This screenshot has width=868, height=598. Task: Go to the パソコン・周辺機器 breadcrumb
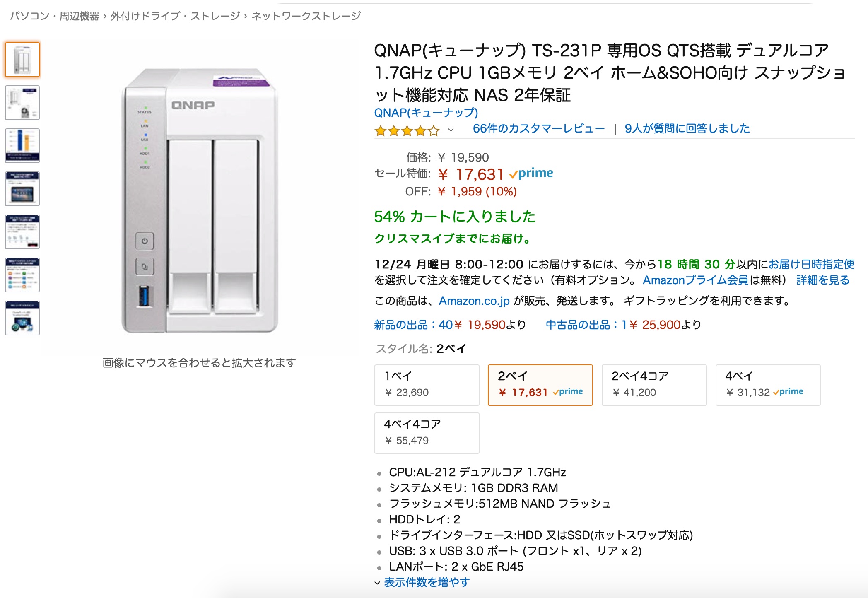pyautogui.click(x=55, y=16)
